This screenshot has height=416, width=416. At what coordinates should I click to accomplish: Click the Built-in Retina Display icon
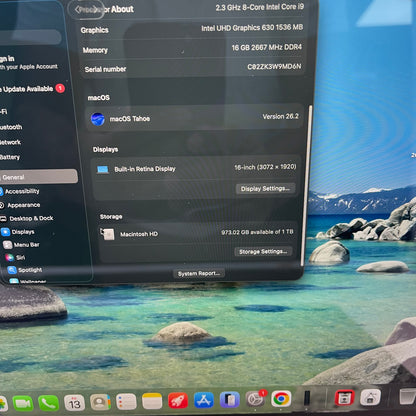[103, 170]
